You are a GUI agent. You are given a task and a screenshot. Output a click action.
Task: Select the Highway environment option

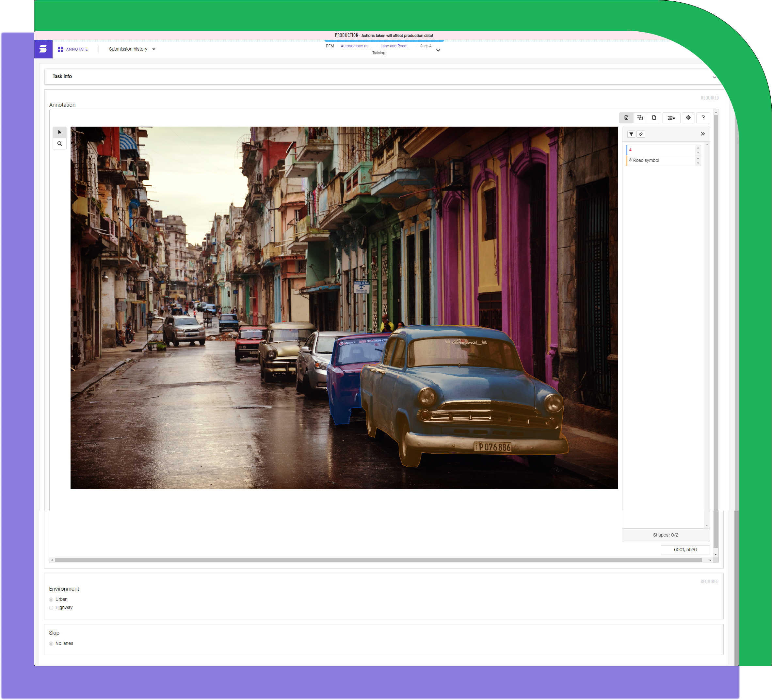coord(51,608)
